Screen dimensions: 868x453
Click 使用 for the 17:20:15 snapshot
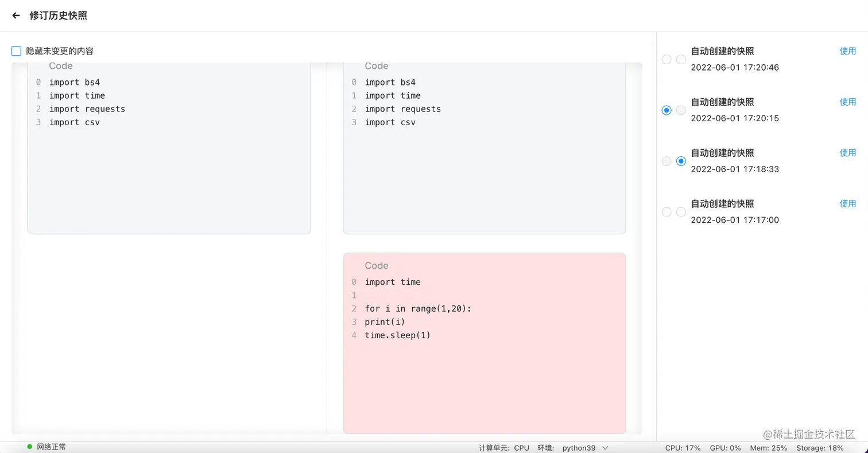point(848,102)
